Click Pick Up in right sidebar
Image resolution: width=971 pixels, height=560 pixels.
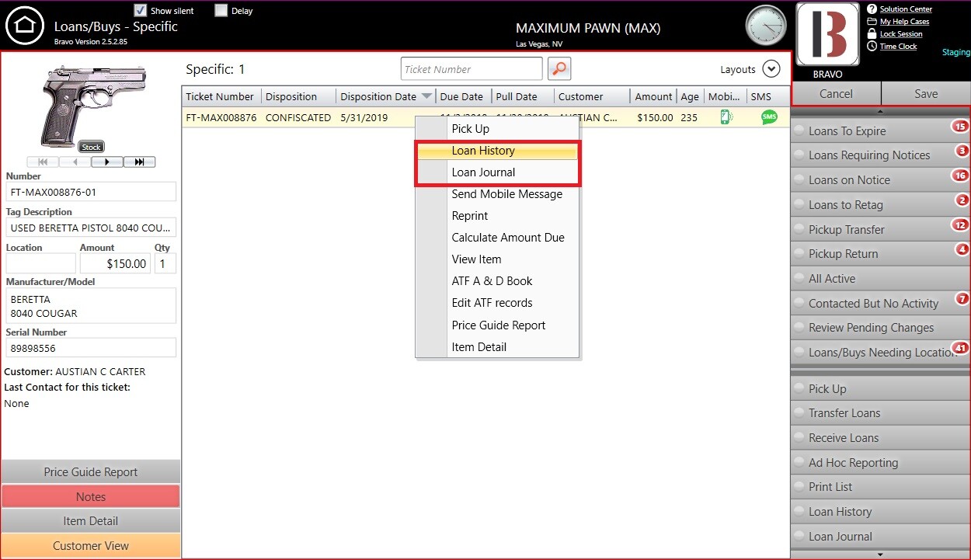tap(880, 389)
